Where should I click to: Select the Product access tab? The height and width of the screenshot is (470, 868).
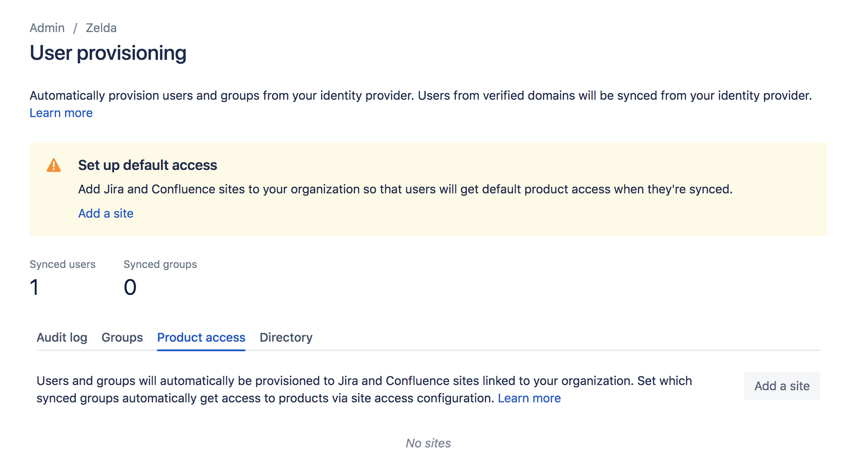201,337
